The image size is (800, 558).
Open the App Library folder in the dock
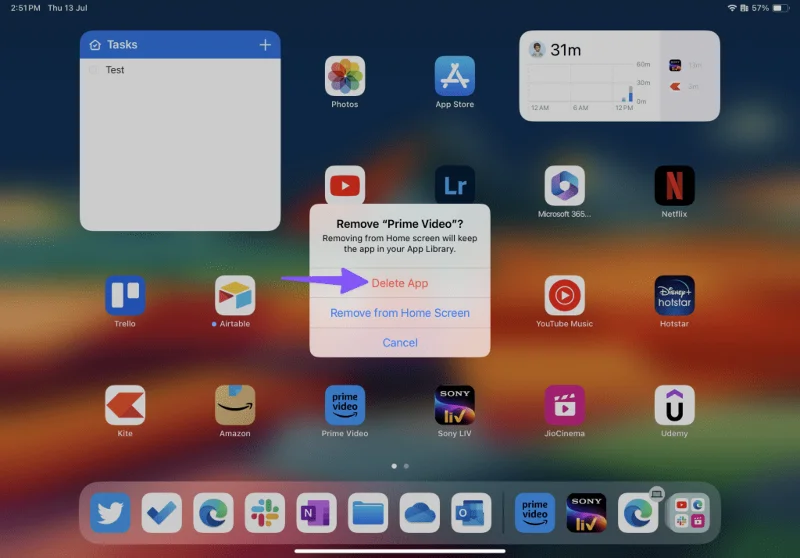(689, 513)
